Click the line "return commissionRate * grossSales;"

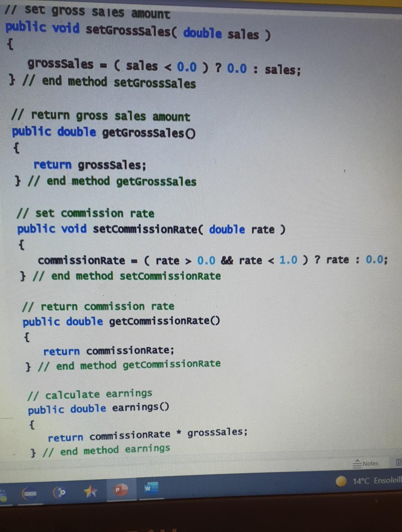tap(148, 435)
